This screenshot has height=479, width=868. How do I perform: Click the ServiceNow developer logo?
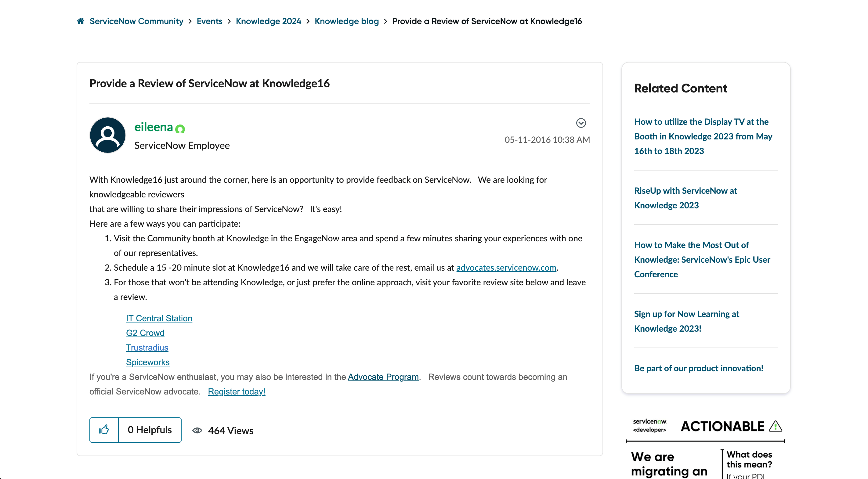pos(649,425)
